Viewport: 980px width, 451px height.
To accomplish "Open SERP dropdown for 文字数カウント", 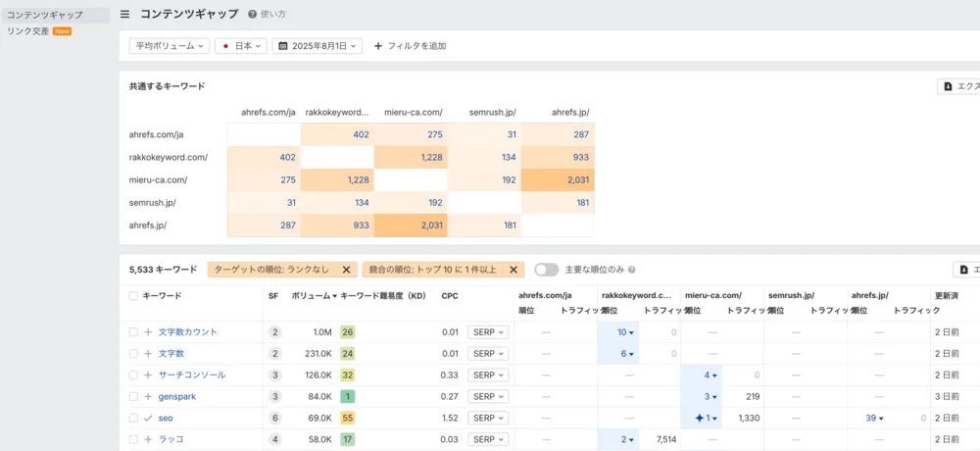I will pyautogui.click(x=488, y=332).
